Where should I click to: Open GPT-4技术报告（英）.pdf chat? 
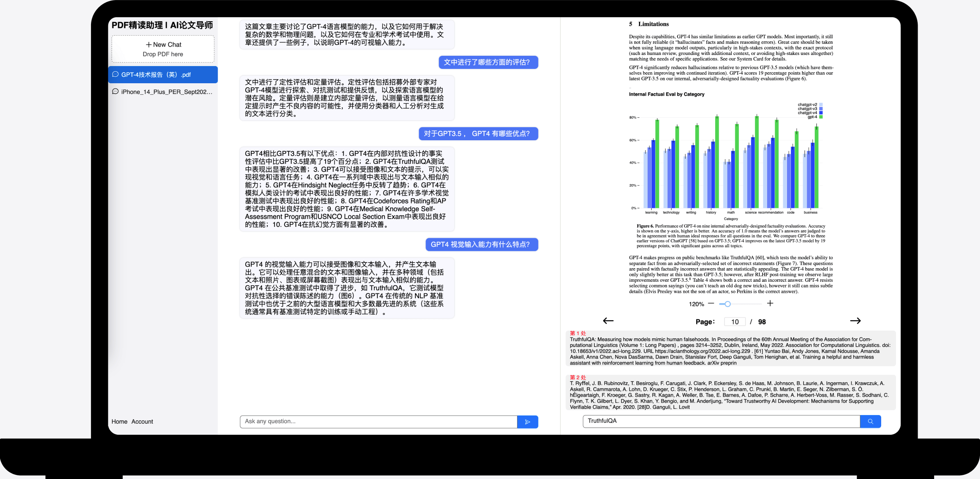[156, 75]
